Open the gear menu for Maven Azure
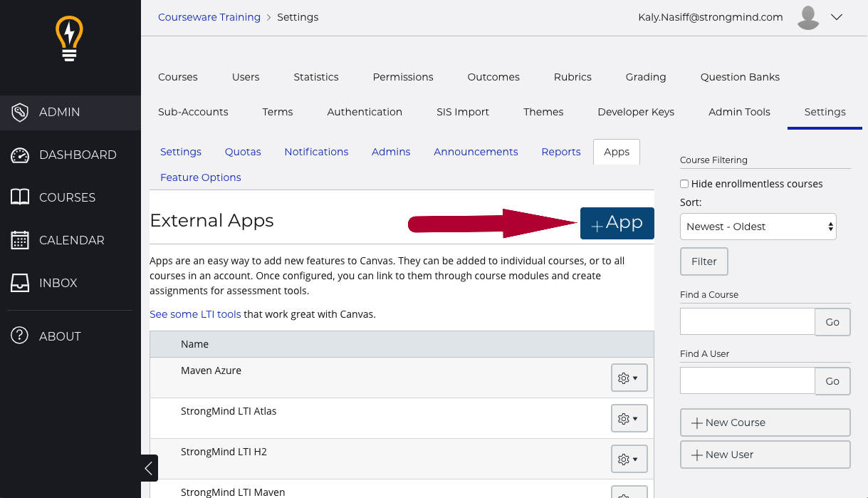This screenshot has width=868, height=498. [629, 378]
